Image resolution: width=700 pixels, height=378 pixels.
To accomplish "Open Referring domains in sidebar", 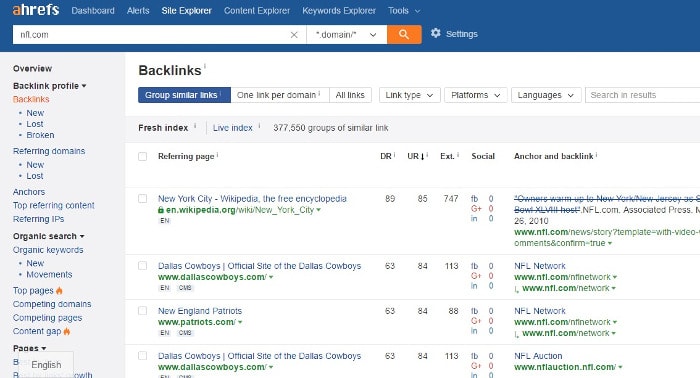I will tap(49, 151).
